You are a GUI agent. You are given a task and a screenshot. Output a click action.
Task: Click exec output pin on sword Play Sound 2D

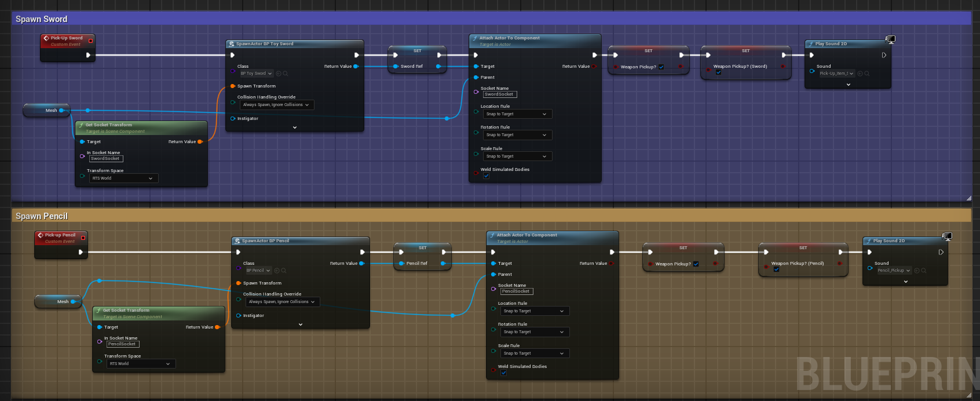[884, 55]
